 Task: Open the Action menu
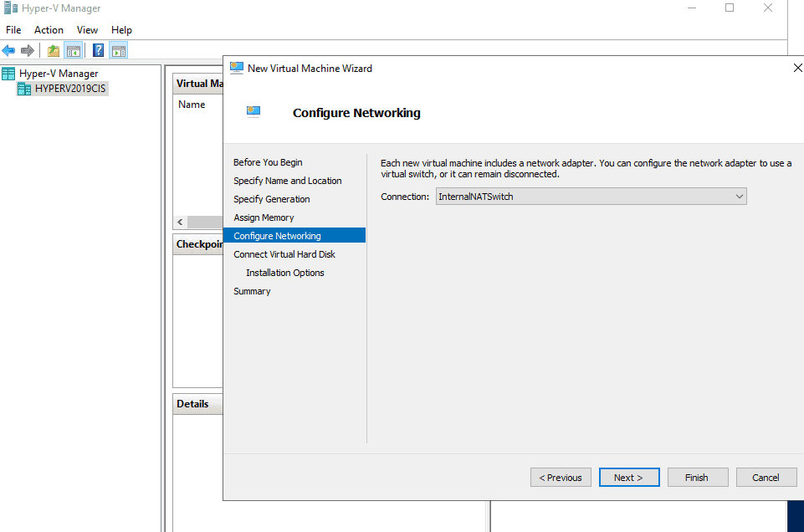[49, 29]
